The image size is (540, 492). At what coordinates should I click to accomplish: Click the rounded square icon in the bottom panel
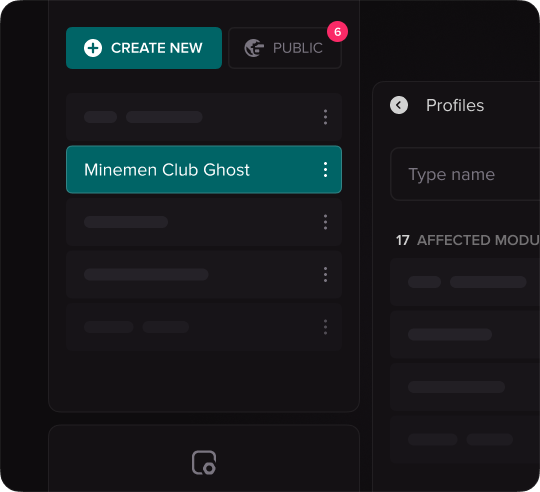tap(204, 462)
